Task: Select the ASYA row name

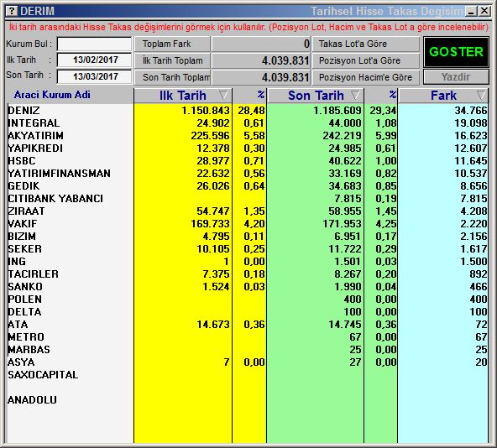Action: tap(21, 362)
